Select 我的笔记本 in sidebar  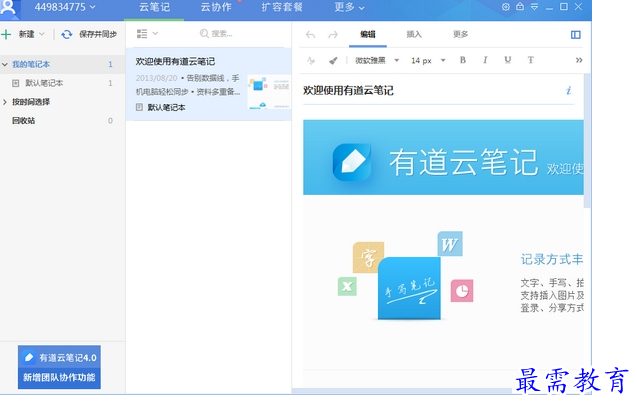point(31,64)
